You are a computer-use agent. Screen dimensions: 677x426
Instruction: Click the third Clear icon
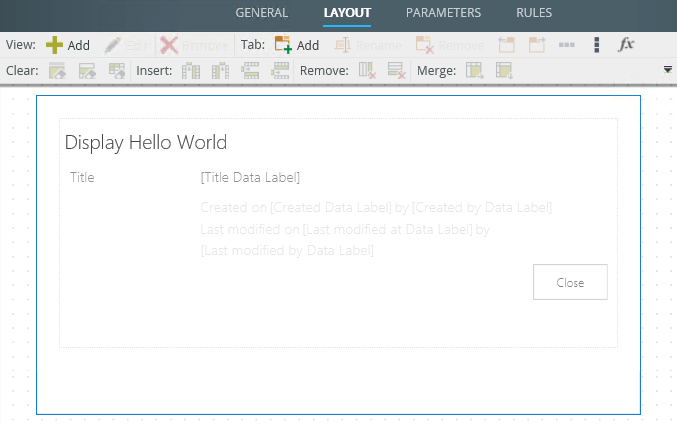pos(117,70)
